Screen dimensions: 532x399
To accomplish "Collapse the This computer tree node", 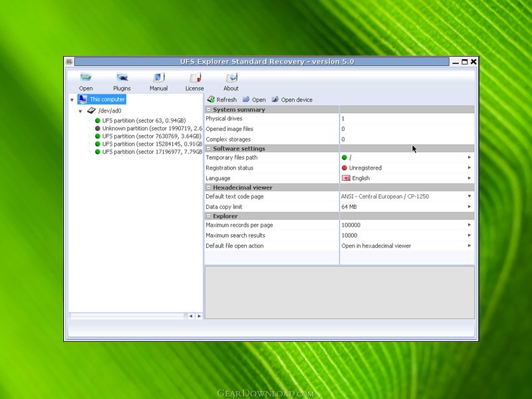I will point(72,100).
